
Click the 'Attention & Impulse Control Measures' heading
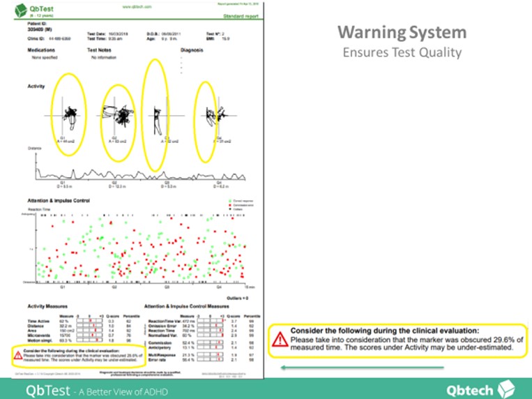[x=187, y=306]
